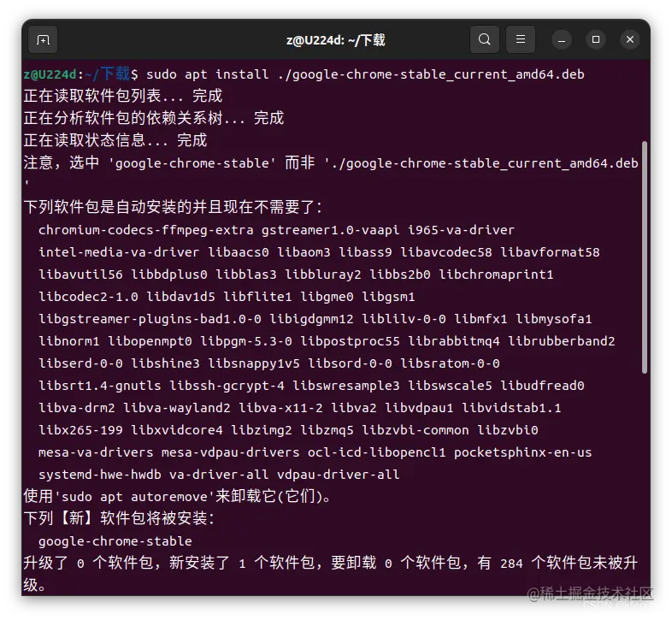Viewport: 672px width, 620px height.
Task: Click the package 'librubberband2'
Action: (562, 341)
